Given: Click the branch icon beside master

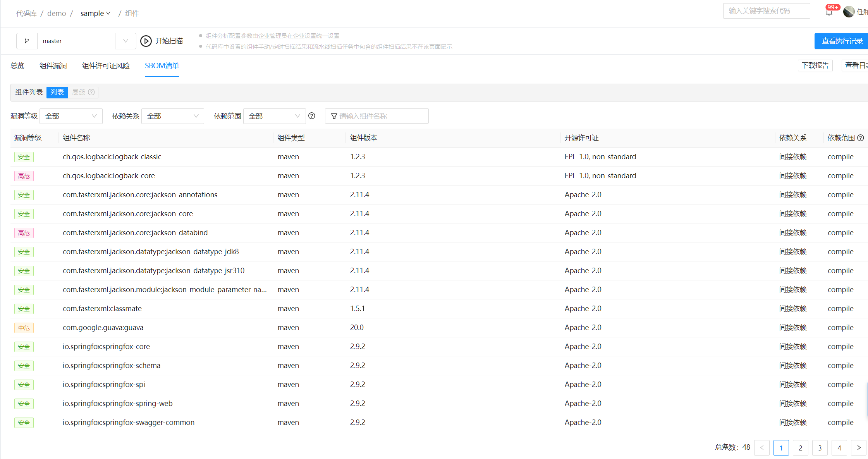Looking at the screenshot, I should 27,41.
